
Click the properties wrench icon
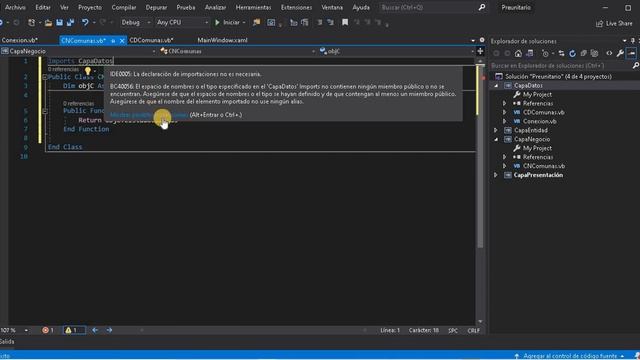click(620, 53)
